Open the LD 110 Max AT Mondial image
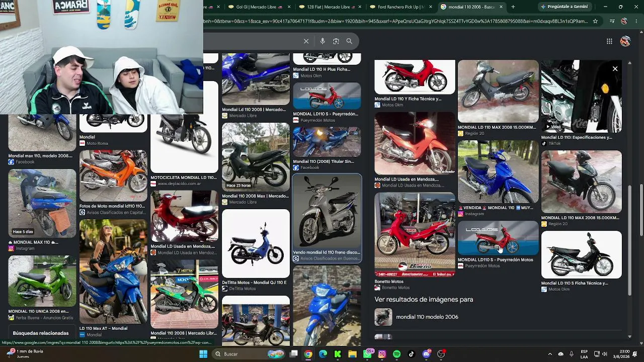 (113, 271)
